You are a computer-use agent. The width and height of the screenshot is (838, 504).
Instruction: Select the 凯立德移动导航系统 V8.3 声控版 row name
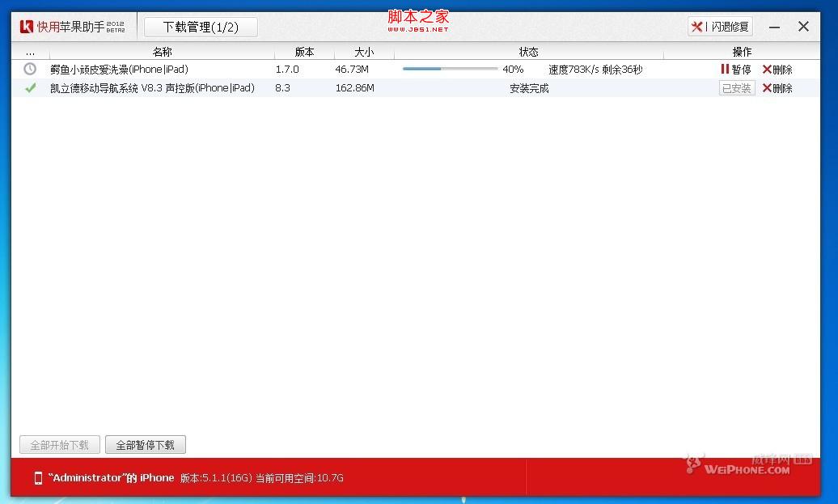tap(152, 88)
